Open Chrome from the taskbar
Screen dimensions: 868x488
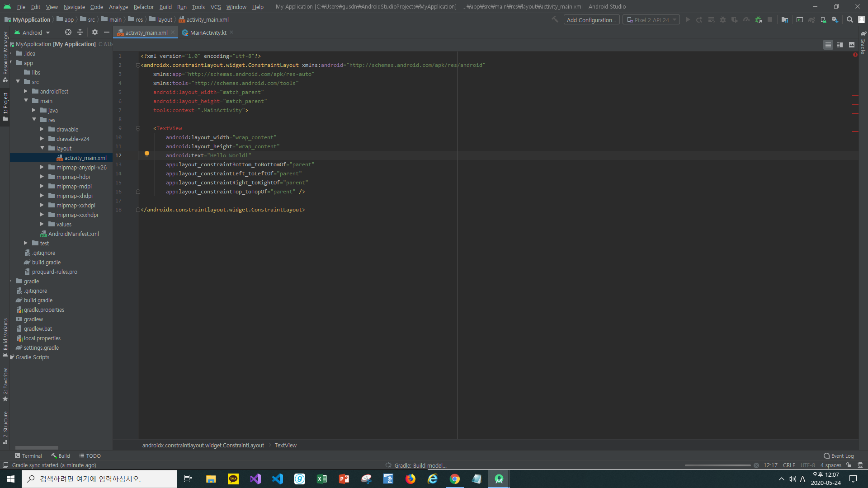tap(454, 479)
